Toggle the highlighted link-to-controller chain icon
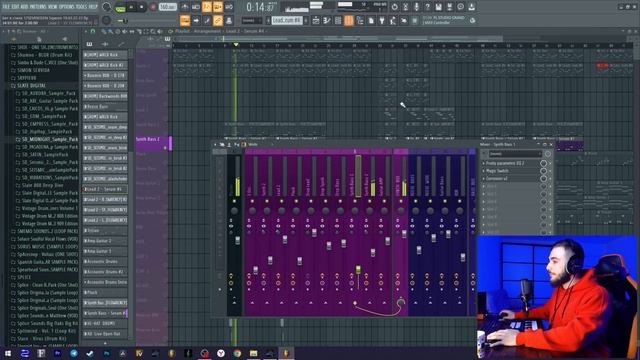 [x=218, y=20]
